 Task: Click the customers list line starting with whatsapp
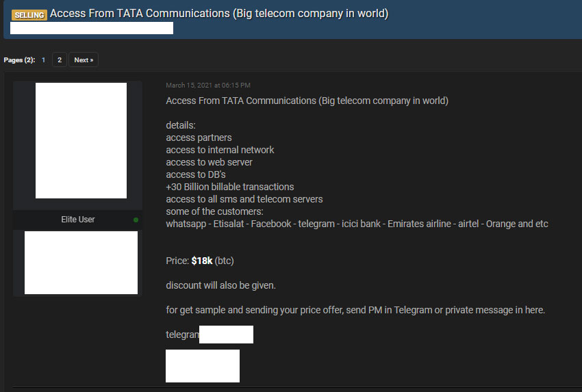[x=357, y=224]
